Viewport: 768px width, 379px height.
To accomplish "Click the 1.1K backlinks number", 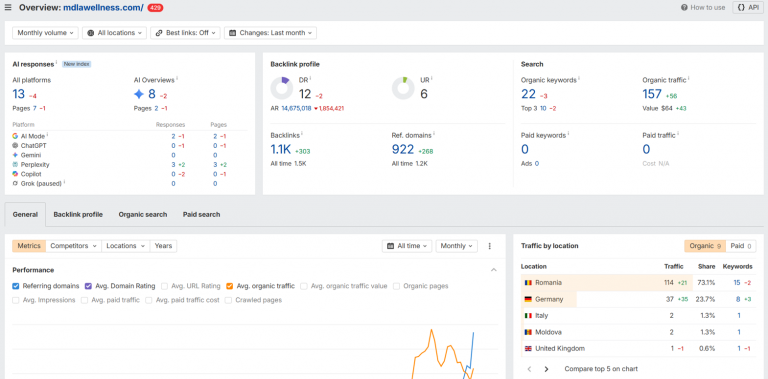I will tap(281, 149).
